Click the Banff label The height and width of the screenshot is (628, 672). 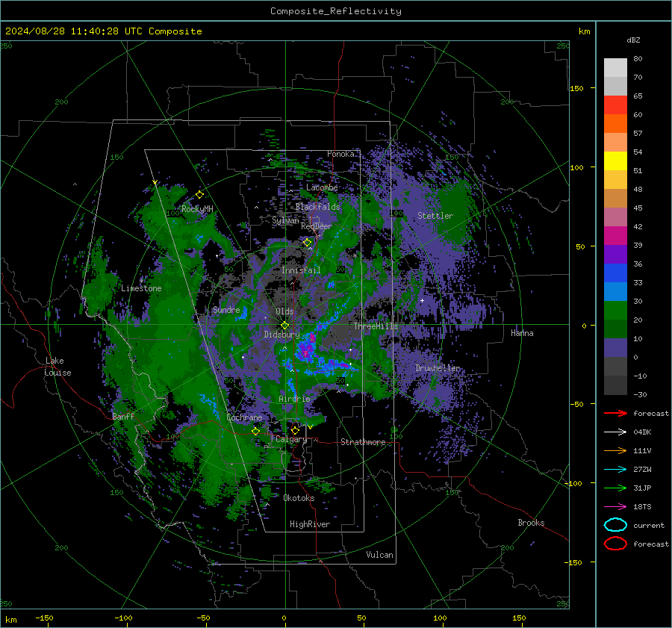(x=123, y=416)
